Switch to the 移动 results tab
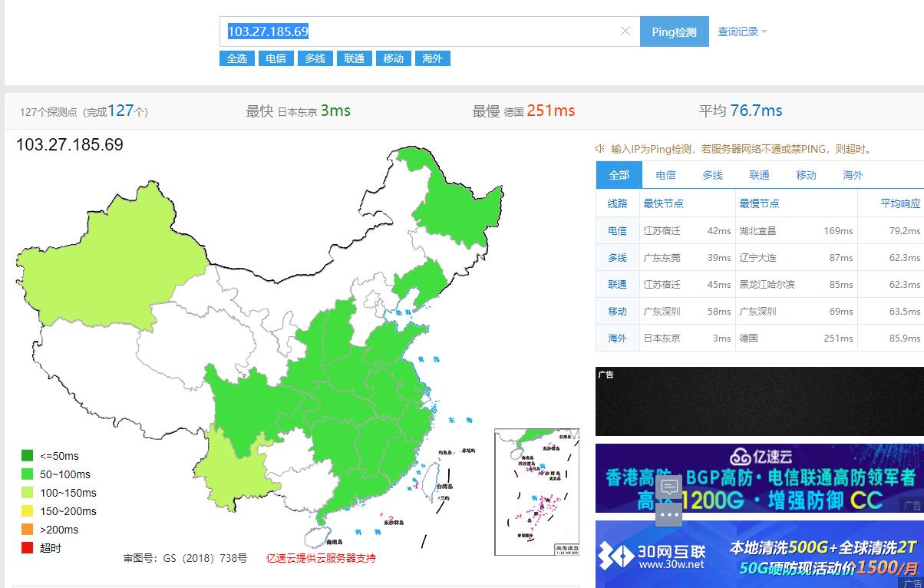The width and height of the screenshot is (924, 588). click(x=807, y=175)
